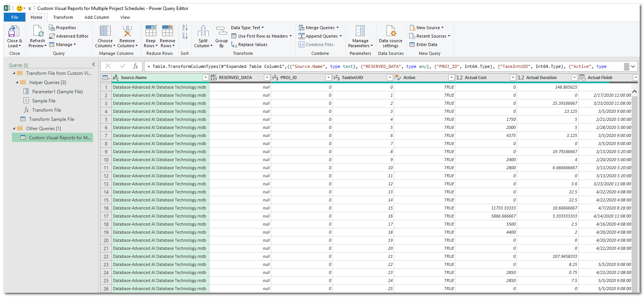Click Use First Row as Headers

pyautogui.click(x=261, y=36)
